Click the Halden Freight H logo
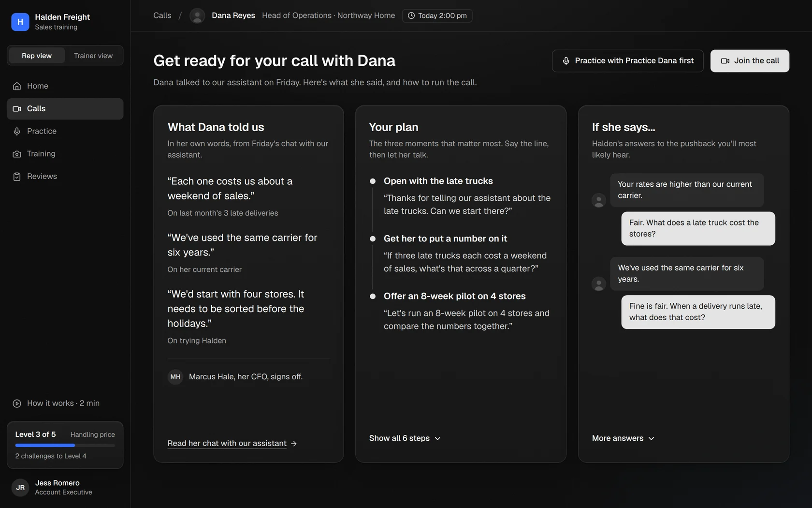This screenshot has width=812, height=508. [20, 22]
